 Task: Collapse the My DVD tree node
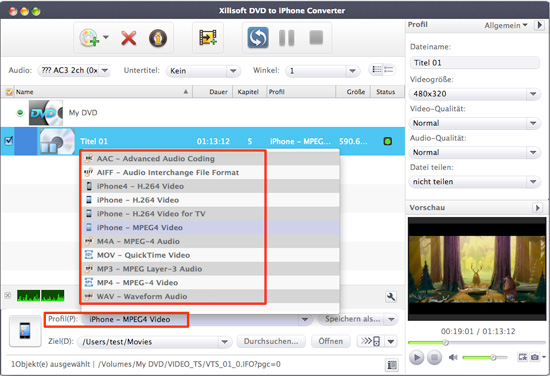point(20,113)
